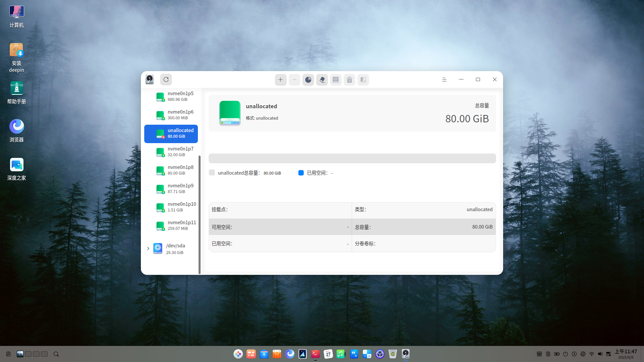Open the music player in the dock
The width and height of the screenshot is (644, 362).
tap(341, 354)
